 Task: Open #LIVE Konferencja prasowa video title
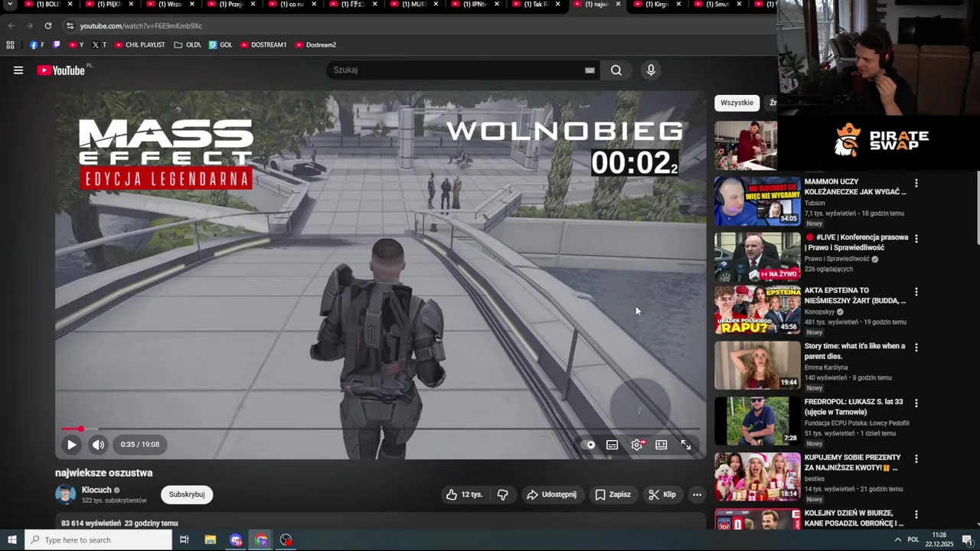856,243
